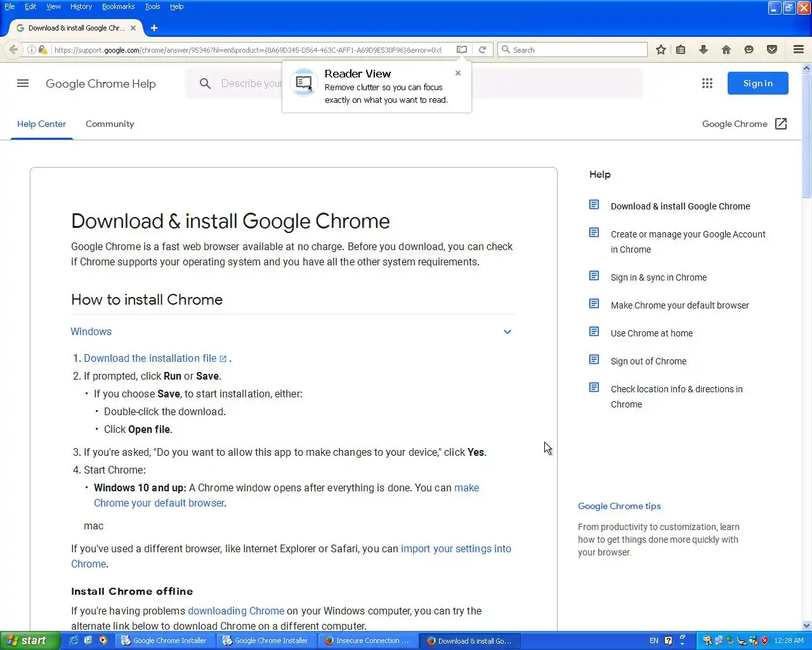Open Check location info & directions link
Viewport: 812px width, 650px height.
click(x=676, y=397)
